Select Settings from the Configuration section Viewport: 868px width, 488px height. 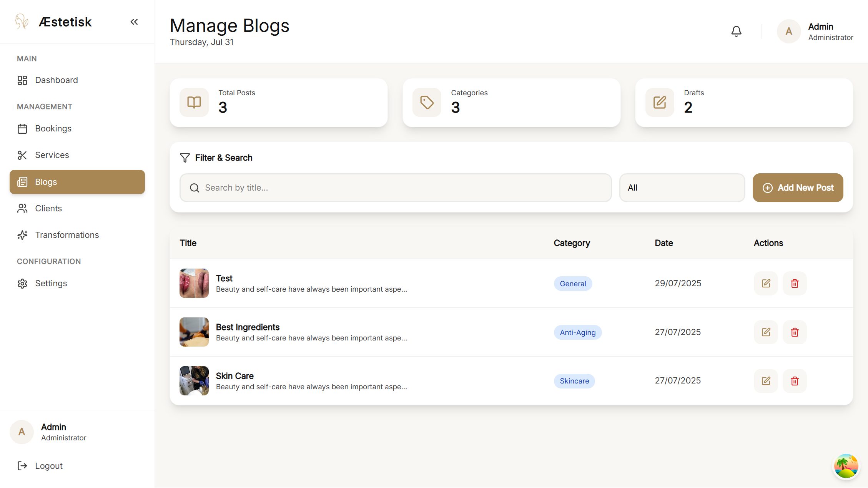(x=51, y=283)
